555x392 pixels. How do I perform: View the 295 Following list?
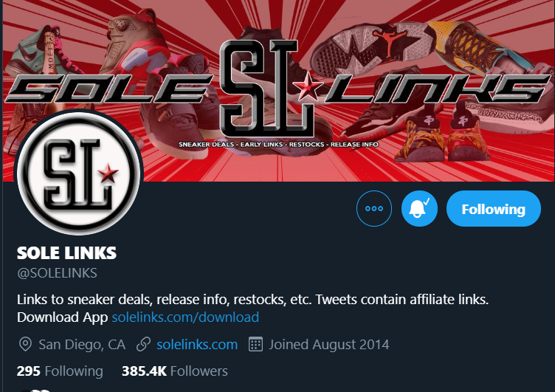(x=60, y=371)
